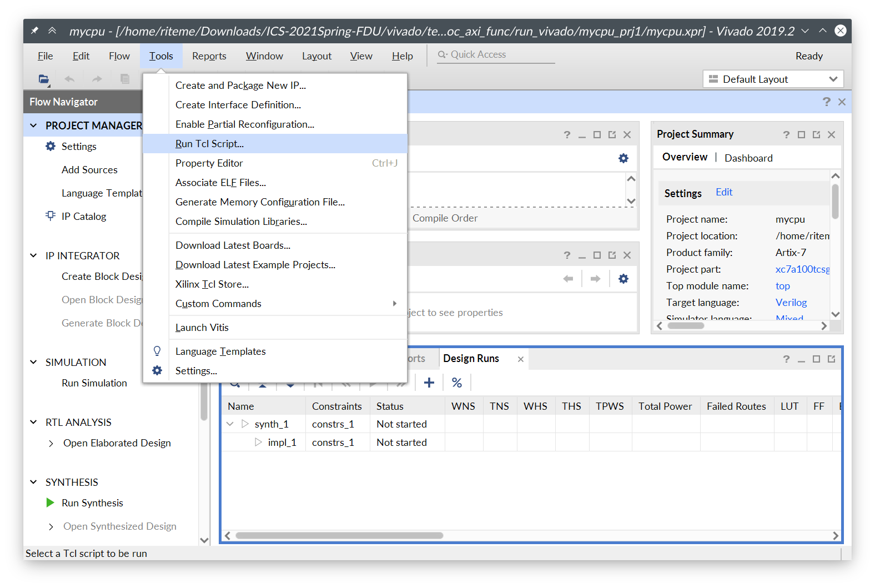This screenshot has width=875, height=588.
Task: Click the Verilog target language link
Action: click(791, 303)
